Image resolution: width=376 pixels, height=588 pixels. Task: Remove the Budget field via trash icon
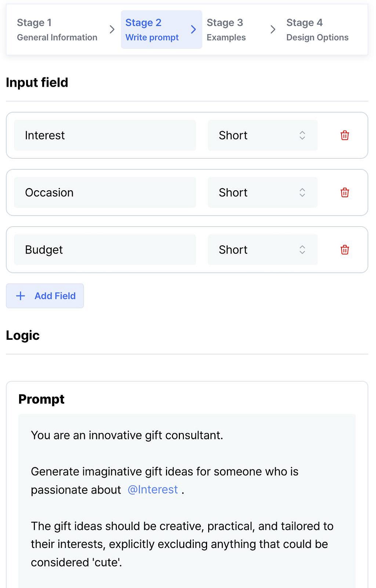click(344, 250)
